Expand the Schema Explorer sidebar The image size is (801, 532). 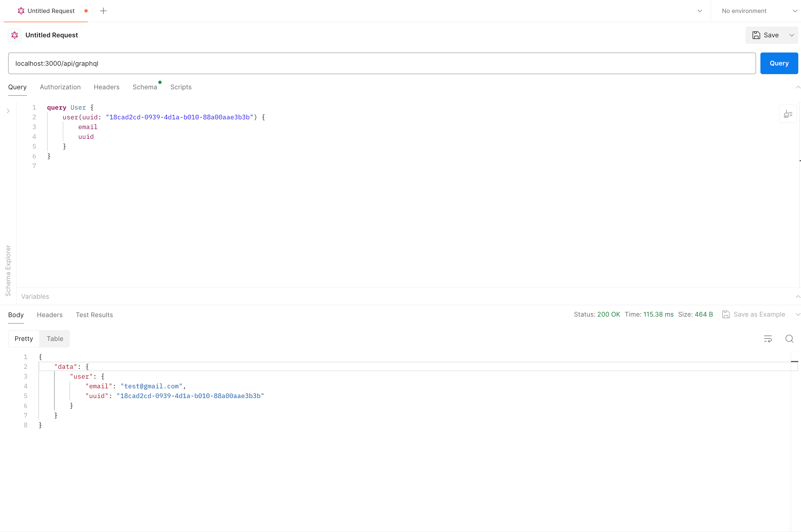click(8, 111)
